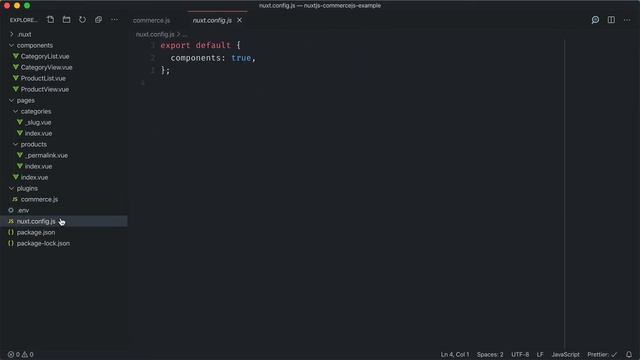Open package-lock.json file
The height and width of the screenshot is (360, 640).
click(64, 243)
